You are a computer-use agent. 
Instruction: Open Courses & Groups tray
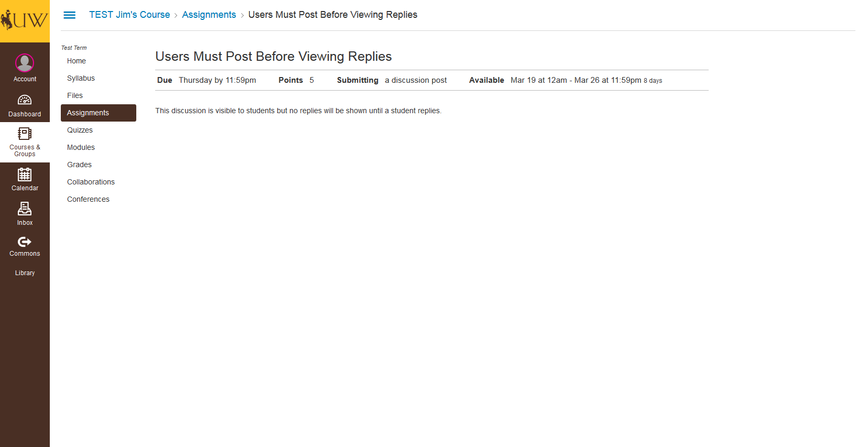pos(25,142)
